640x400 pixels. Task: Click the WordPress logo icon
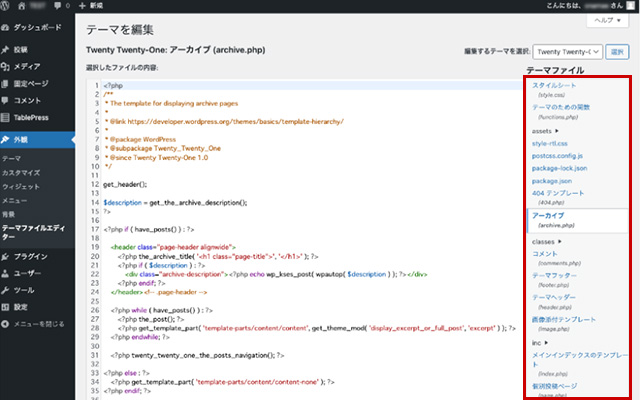pyautogui.click(x=4, y=5)
